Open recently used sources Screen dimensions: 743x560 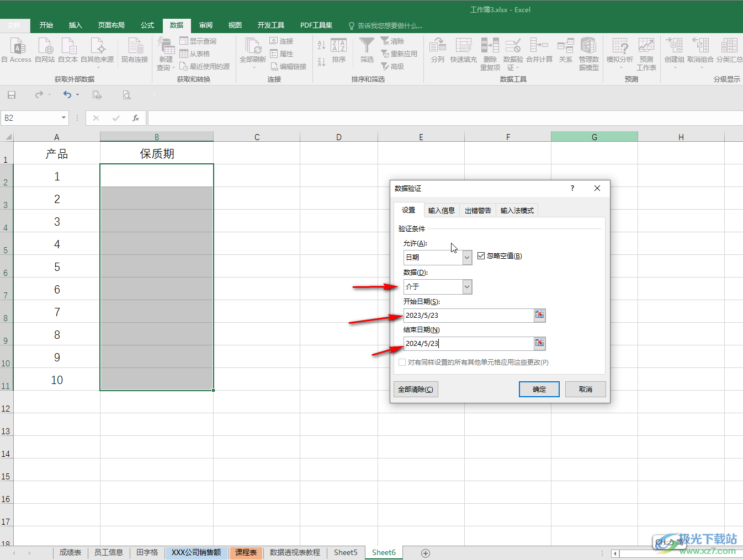[204, 66]
